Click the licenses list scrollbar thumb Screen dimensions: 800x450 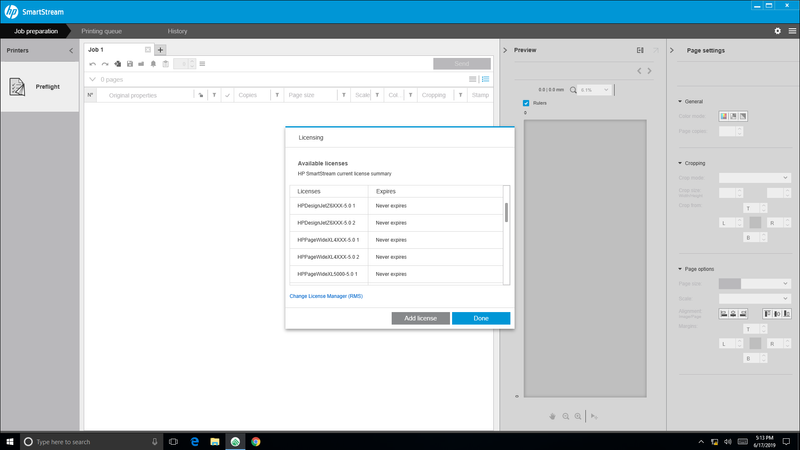506,212
